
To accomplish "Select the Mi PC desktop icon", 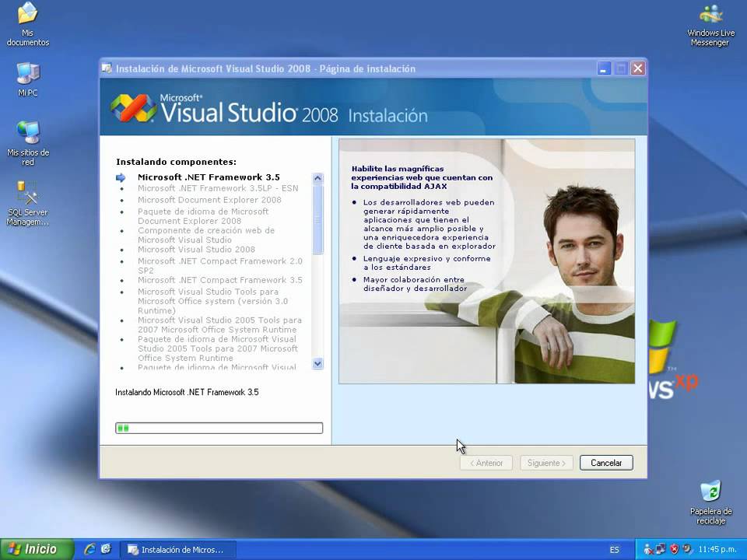I will click(x=28, y=79).
